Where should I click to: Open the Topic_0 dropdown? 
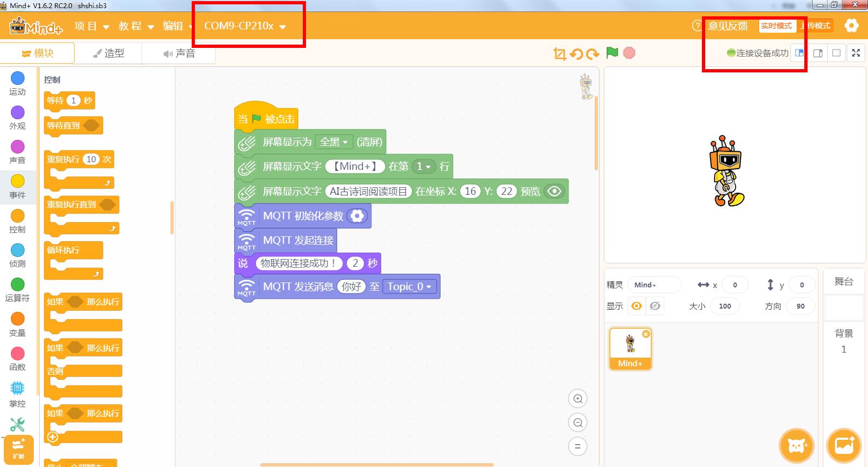click(x=410, y=286)
